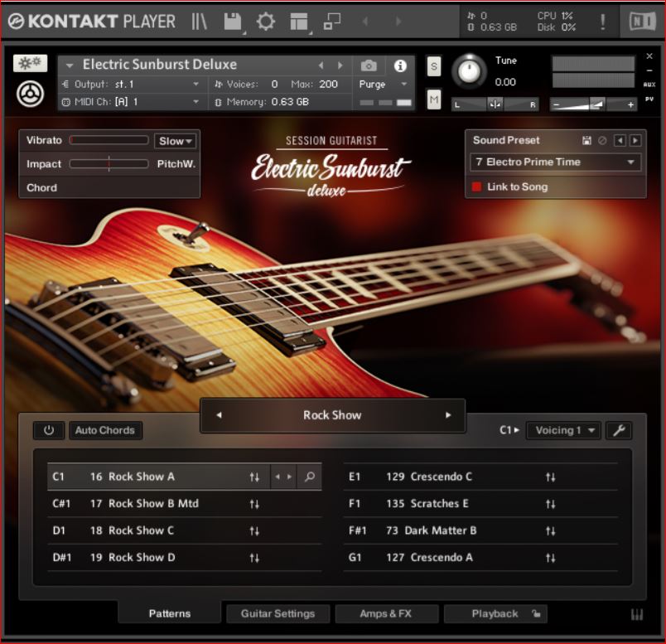Screen dimensions: 666x644
Task: Click swap arrows on Rock Show B Mtd
Action: 254,504
